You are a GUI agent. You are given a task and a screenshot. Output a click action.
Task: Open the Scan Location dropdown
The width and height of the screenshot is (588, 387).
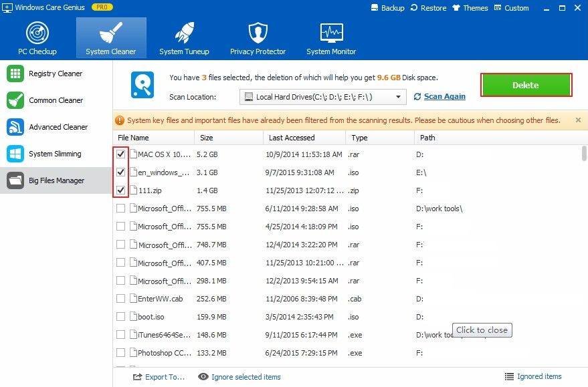[323, 97]
